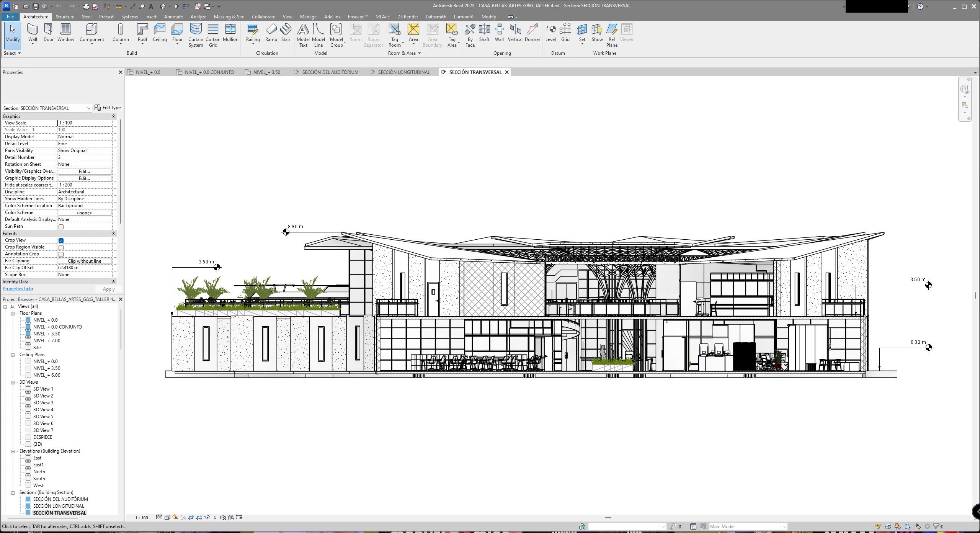This screenshot has width=980, height=533.
Task: Select the Stair tool
Action: click(286, 33)
